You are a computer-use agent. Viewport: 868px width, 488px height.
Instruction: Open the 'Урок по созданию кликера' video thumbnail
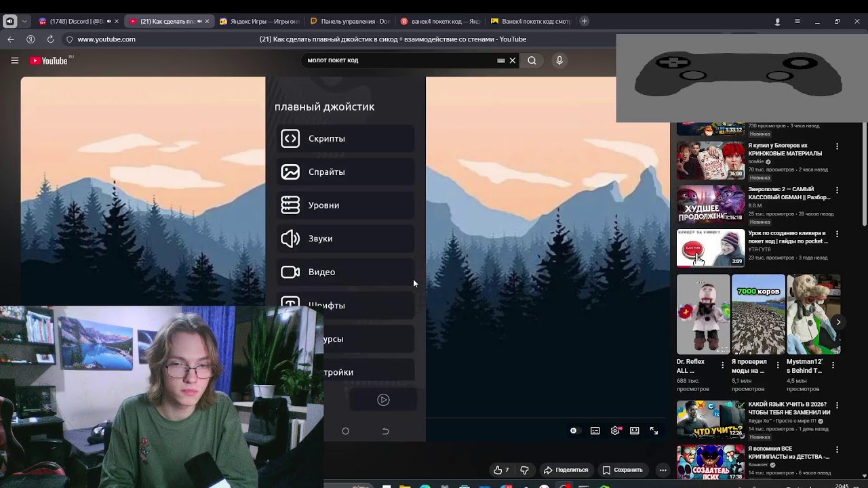pyautogui.click(x=711, y=248)
